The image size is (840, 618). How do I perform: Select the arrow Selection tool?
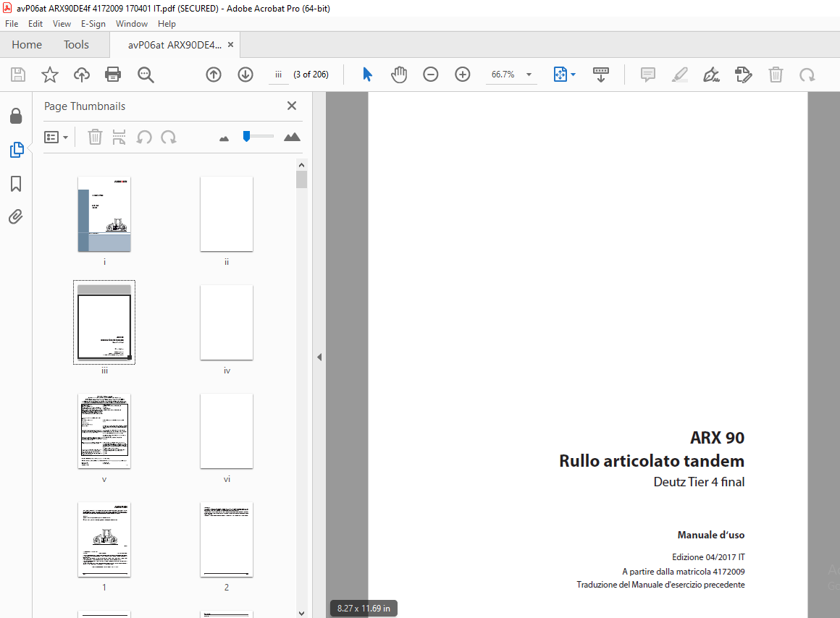coord(367,75)
